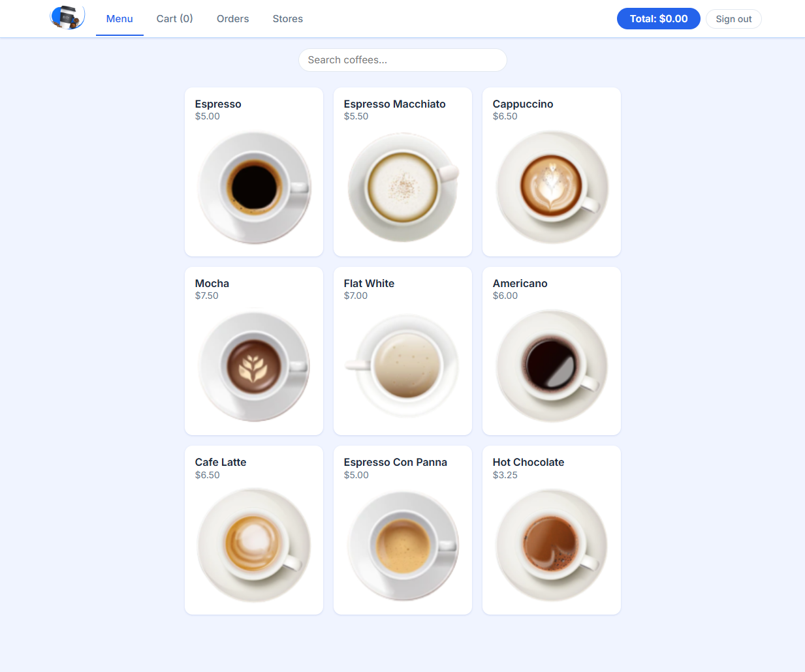805x672 pixels.
Task: Click the coffee shop logo icon
Action: coord(67,18)
